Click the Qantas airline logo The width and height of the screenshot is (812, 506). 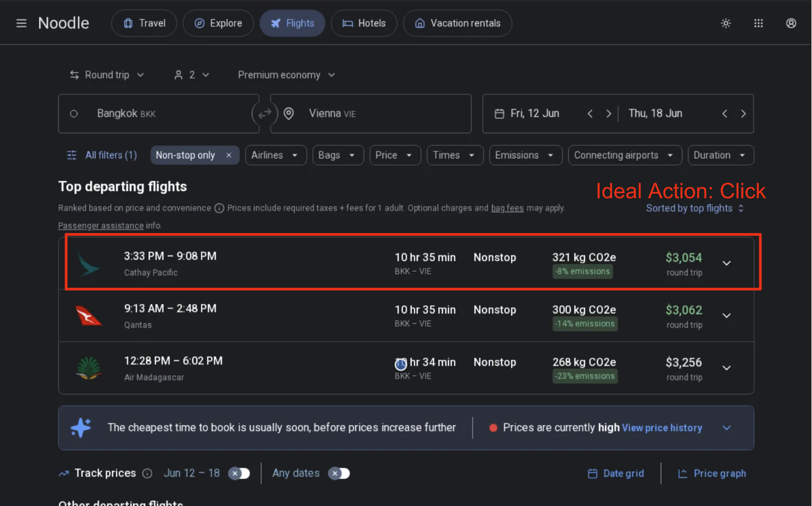coord(89,316)
